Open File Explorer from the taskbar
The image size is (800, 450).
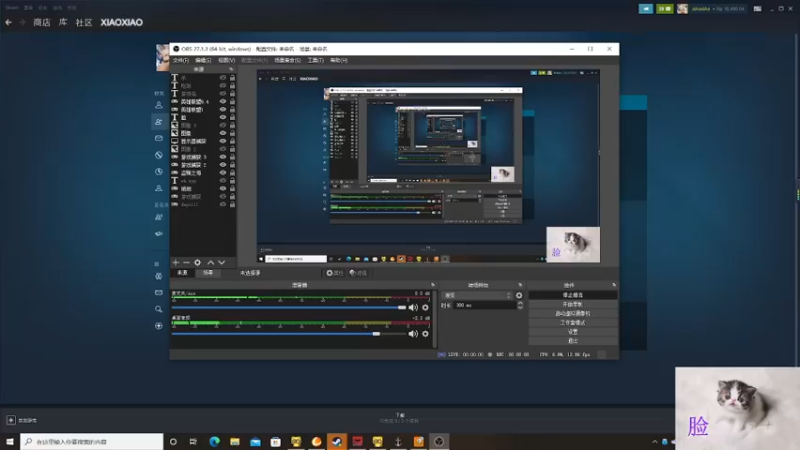coord(235,441)
